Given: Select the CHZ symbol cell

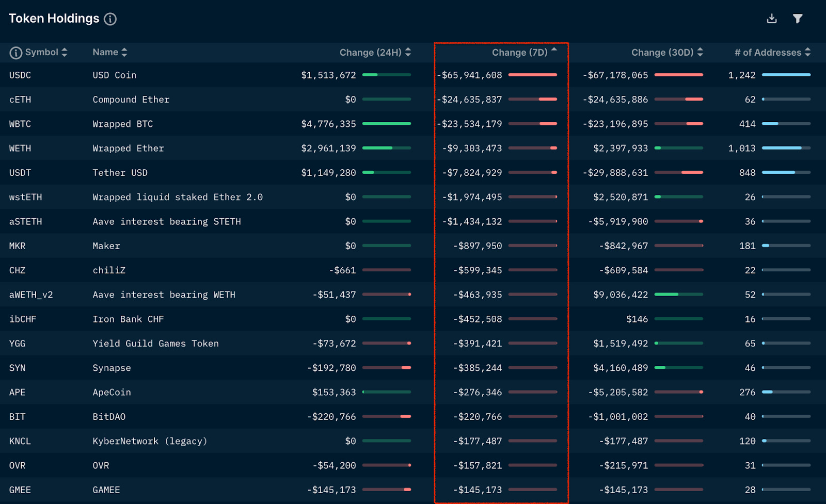Looking at the screenshot, I should (18, 270).
